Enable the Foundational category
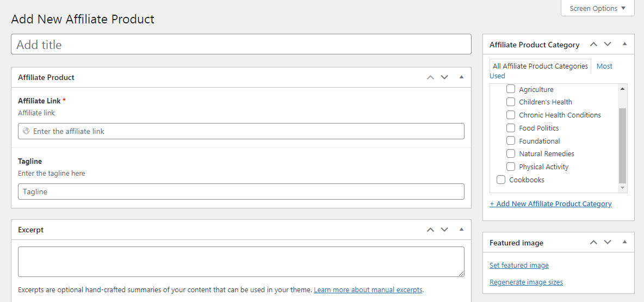This screenshot has height=302, width=644. click(511, 141)
